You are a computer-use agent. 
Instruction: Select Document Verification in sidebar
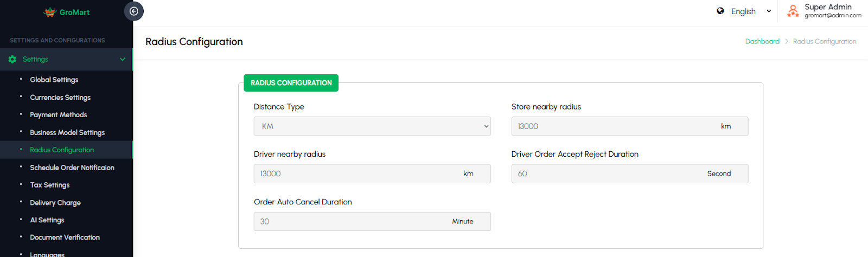(65, 237)
